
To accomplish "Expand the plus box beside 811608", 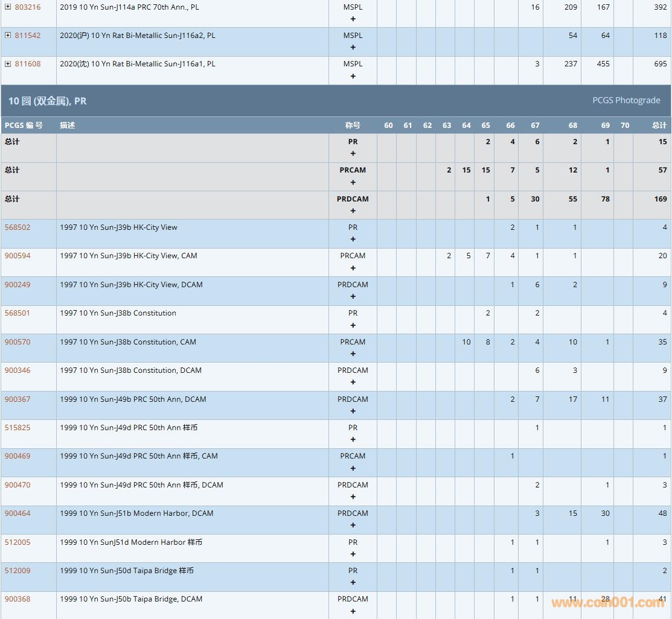I will [x=8, y=64].
